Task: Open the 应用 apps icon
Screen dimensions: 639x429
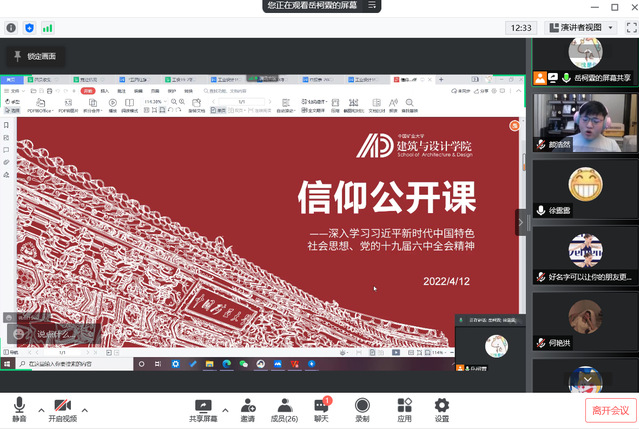Action: coord(404,409)
